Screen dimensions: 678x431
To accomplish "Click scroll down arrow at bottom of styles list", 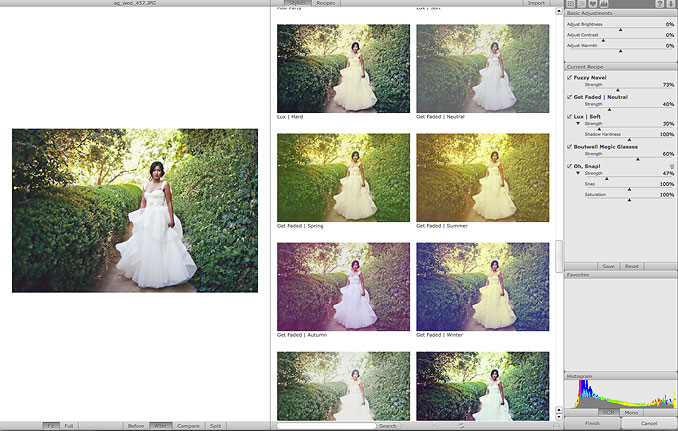I will click(x=559, y=417).
